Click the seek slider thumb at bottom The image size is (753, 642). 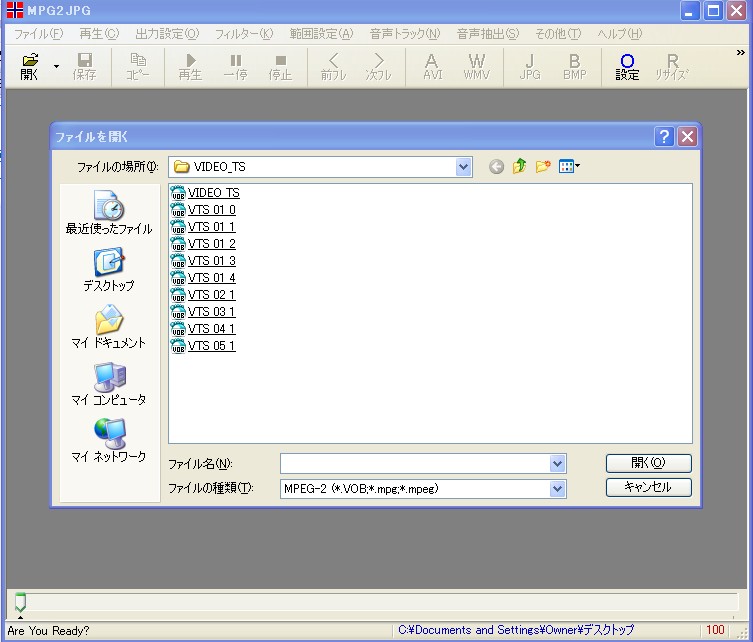pyautogui.click(x=20, y=602)
